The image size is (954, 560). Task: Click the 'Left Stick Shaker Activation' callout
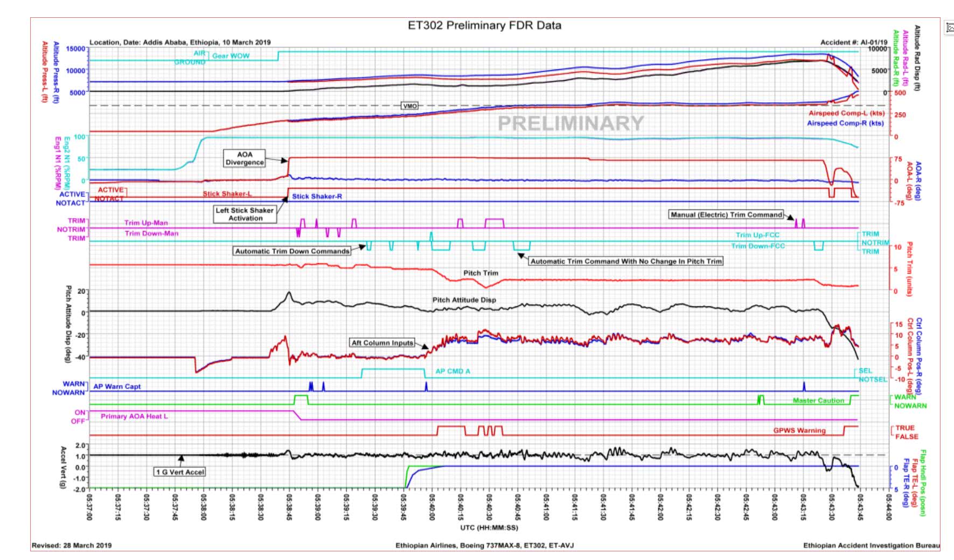(245, 214)
